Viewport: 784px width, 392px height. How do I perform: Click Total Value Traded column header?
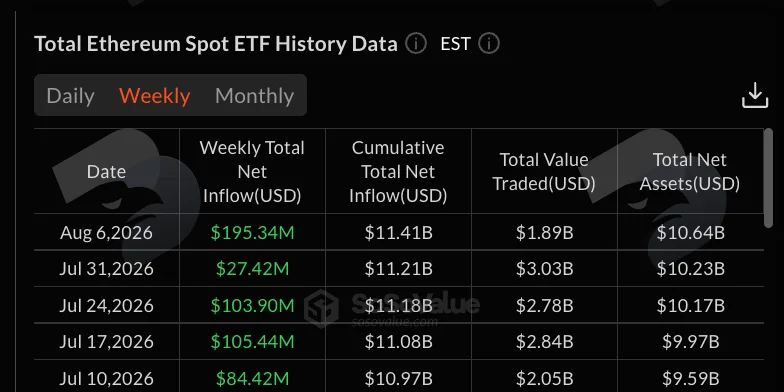(544, 172)
